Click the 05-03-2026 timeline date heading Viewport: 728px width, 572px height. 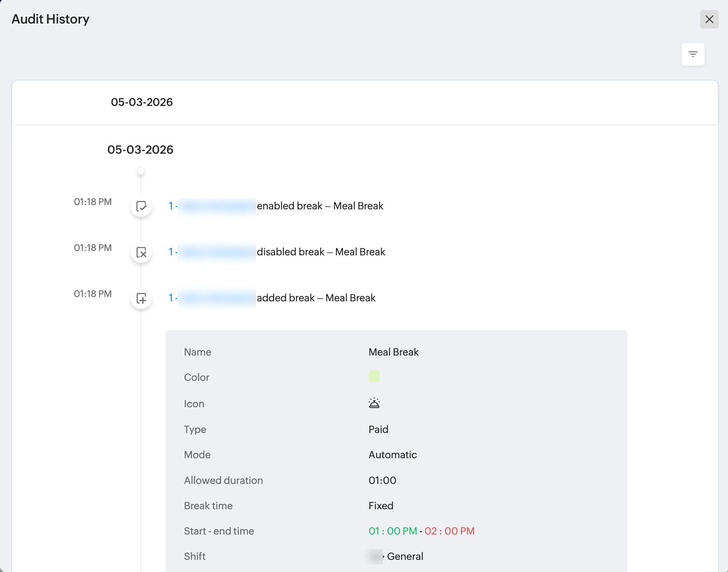(140, 150)
